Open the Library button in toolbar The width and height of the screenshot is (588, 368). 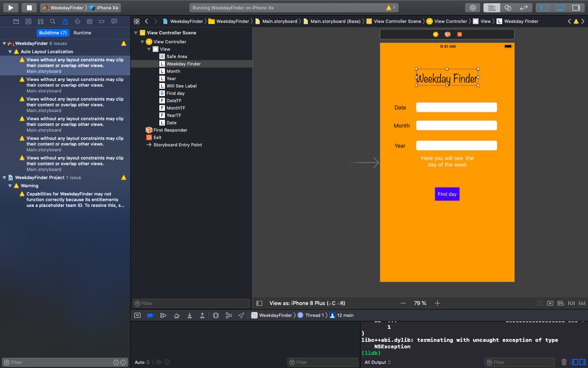click(472, 8)
